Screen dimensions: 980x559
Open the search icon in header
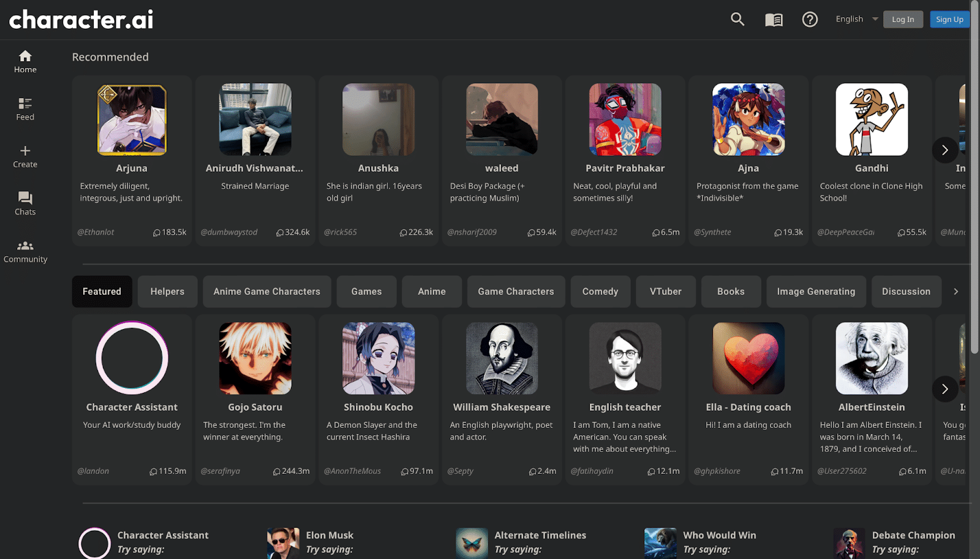click(737, 20)
